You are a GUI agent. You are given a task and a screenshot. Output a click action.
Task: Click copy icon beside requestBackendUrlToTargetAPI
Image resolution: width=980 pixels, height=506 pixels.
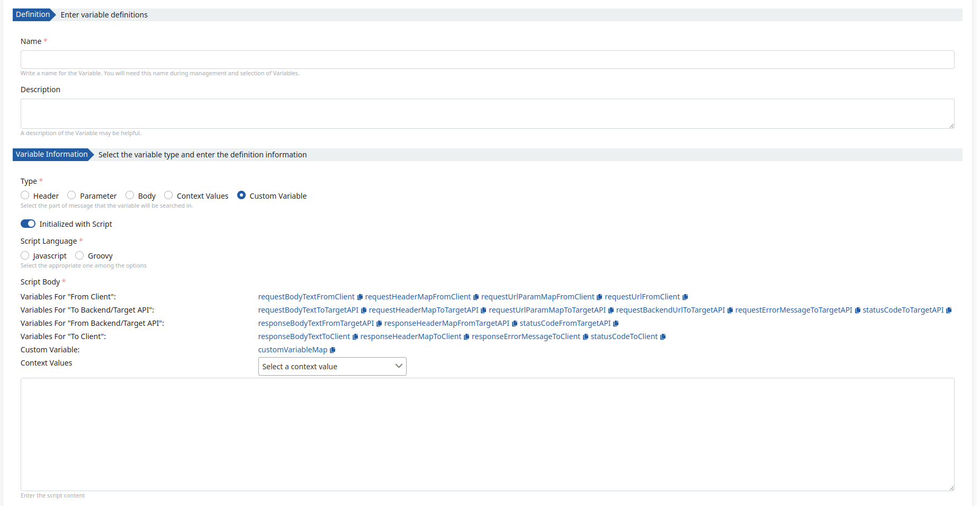coord(730,310)
